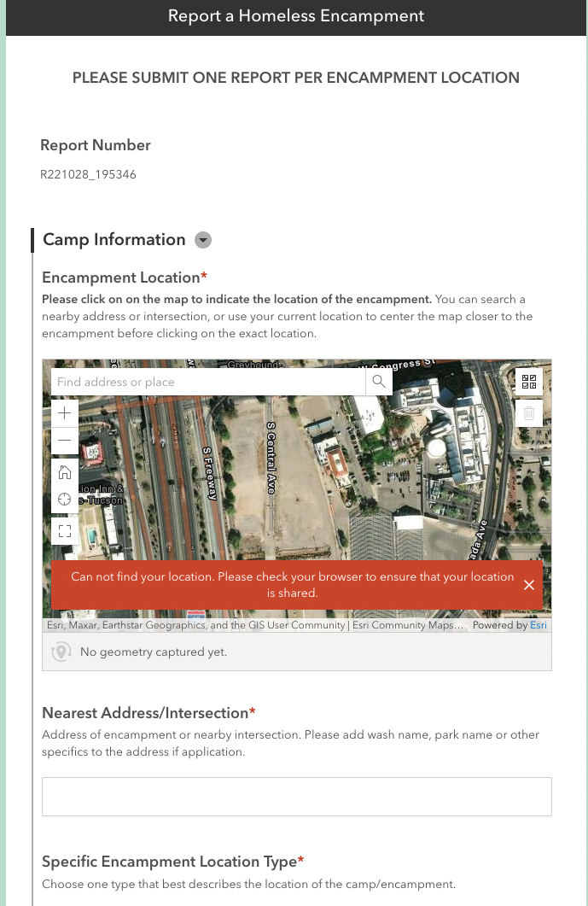The height and width of the screenshot is (906, 588).
Task: Collapse the Camp Information section
Action: coord(203,240)
